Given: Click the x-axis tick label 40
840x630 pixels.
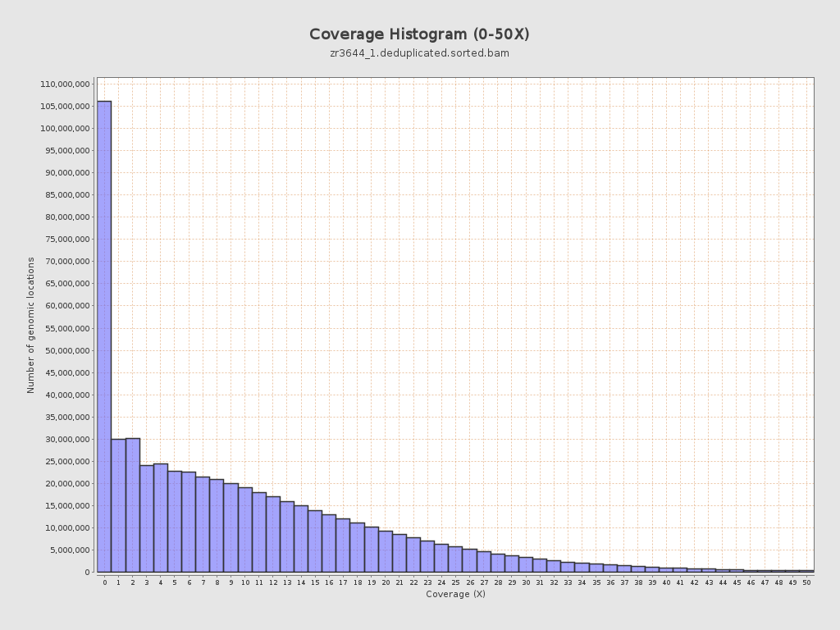Looking at the screenshot, I should [666, 582].
